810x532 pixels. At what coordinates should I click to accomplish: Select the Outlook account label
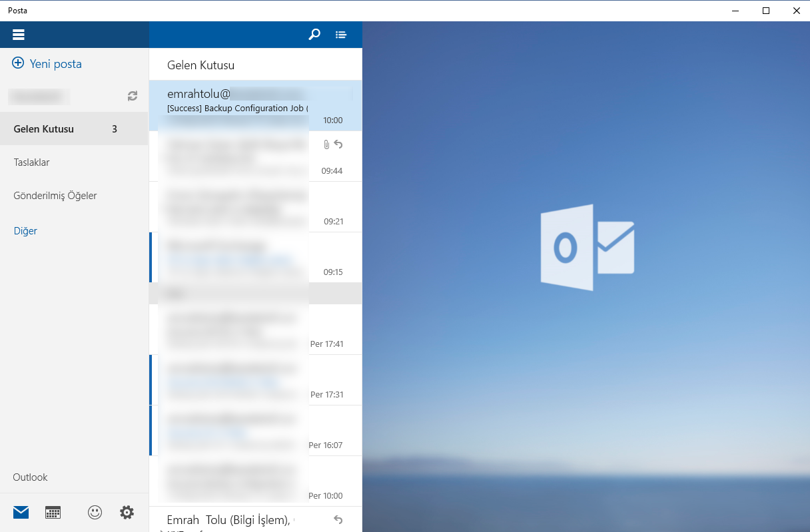pyautogui.click(x=31, y=477)
